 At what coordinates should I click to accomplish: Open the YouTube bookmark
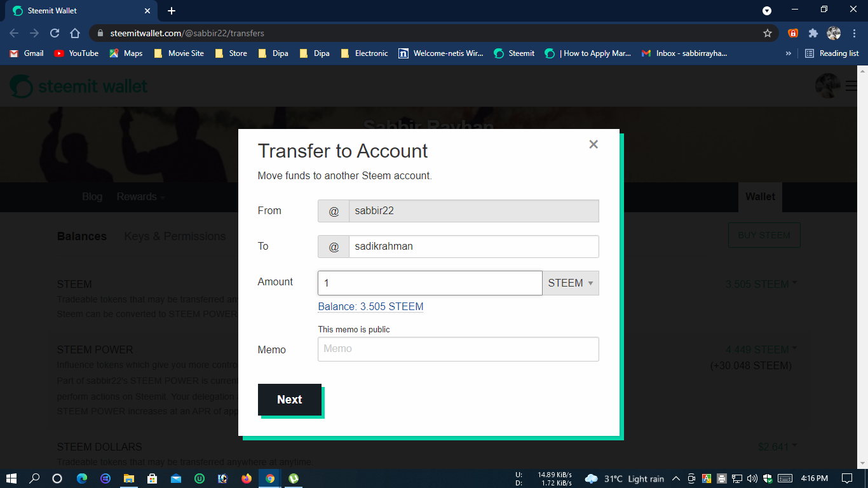(76, 53)
